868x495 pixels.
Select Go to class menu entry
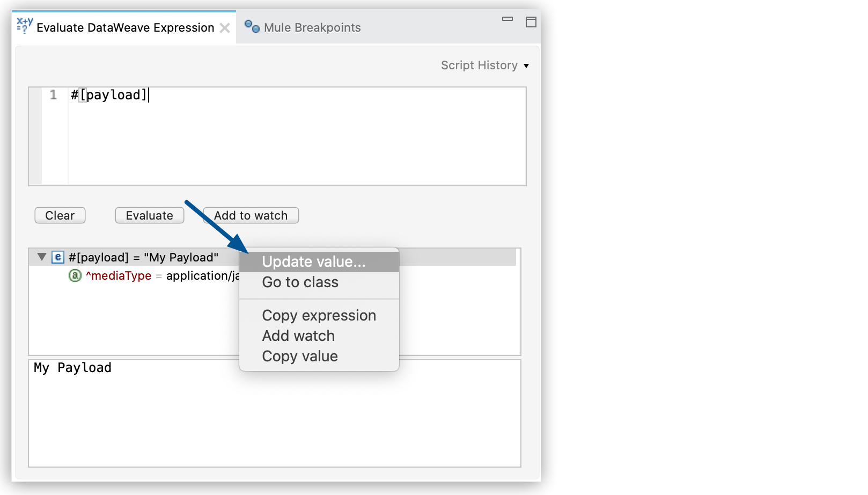(300, 282)
